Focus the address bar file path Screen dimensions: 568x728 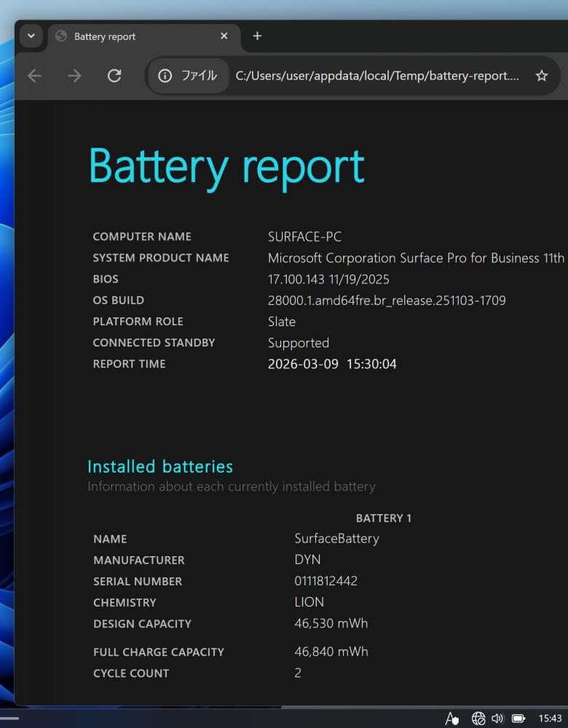pyautogui.click(x=377, y=76)
